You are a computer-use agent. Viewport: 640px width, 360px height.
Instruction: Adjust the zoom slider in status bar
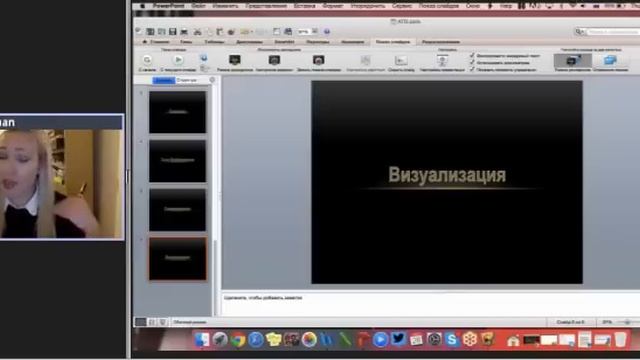(x=628, y=322)
